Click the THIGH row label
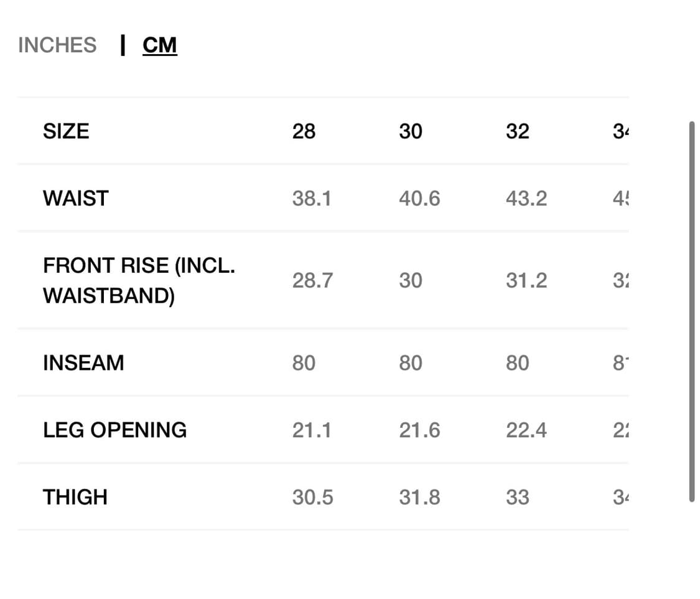 [75, 498]
